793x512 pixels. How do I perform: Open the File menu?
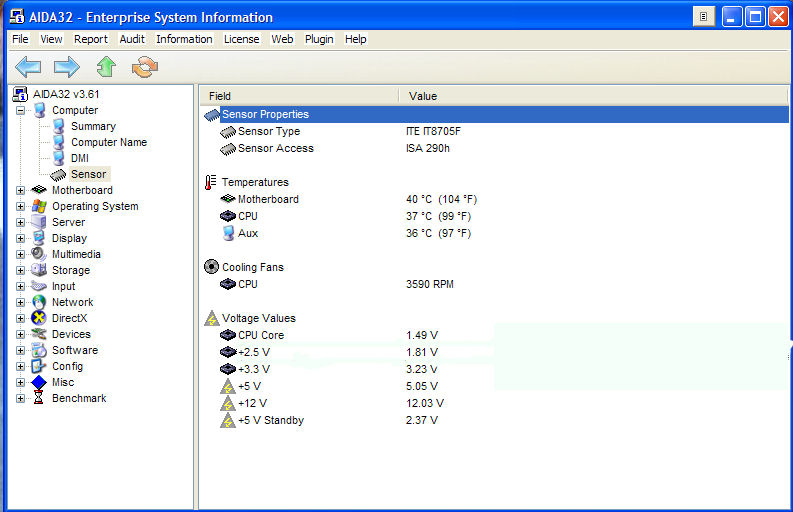point(20,39)
